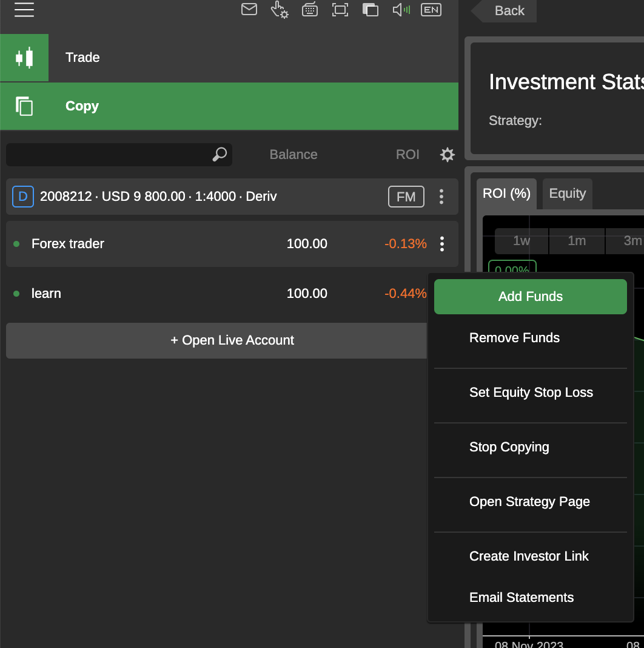This screenshot has height=648, width=644.
Task: Open one-click trading settings icon
Action: (x=280, y=10)
